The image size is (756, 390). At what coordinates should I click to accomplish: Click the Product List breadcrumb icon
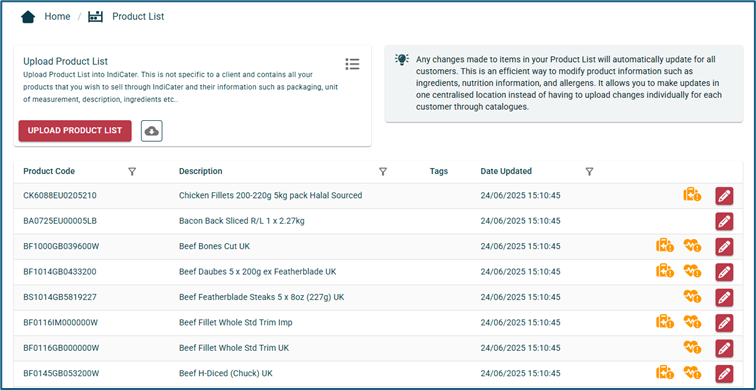pyautogui.click(x=95, y=17)
